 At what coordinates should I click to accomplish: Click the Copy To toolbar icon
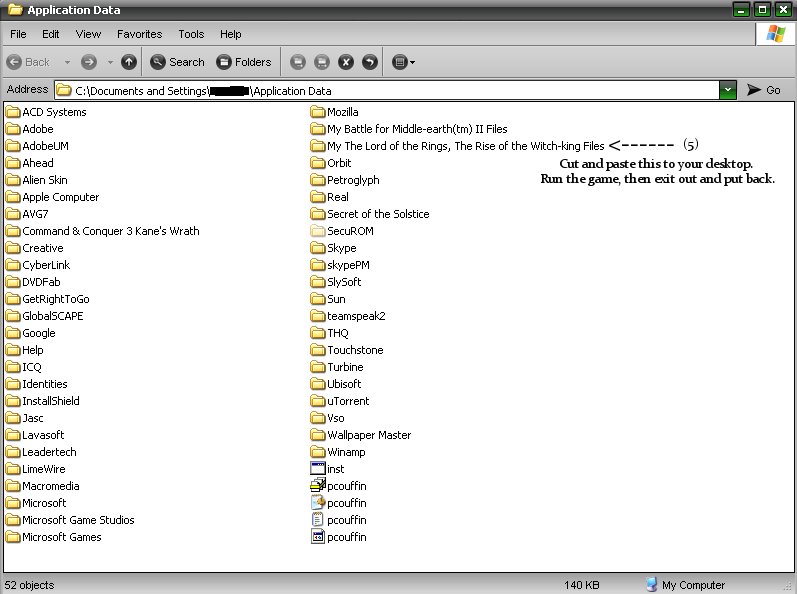coord(322,62)
